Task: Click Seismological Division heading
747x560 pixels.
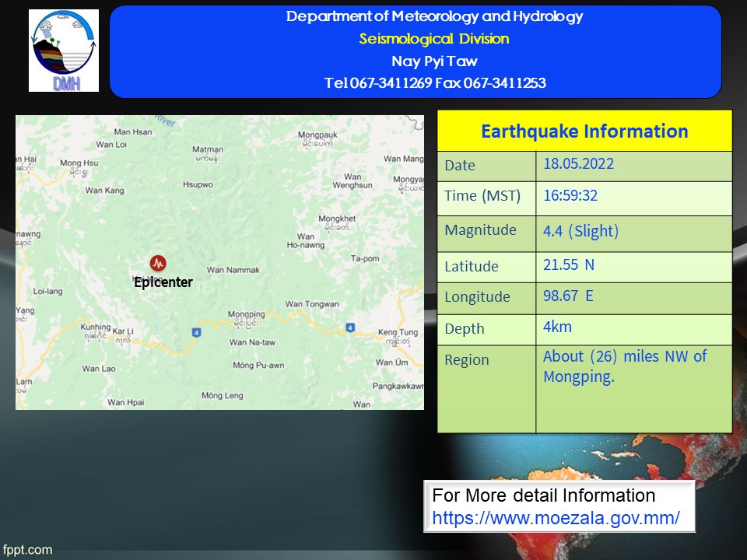Action: click(434, 39)
